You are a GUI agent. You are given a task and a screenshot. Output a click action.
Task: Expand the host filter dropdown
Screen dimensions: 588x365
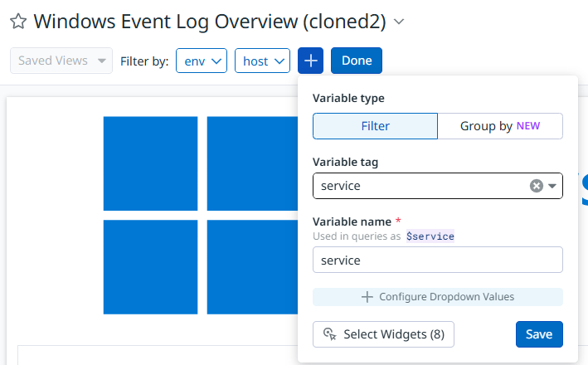[x=261, y=61]
